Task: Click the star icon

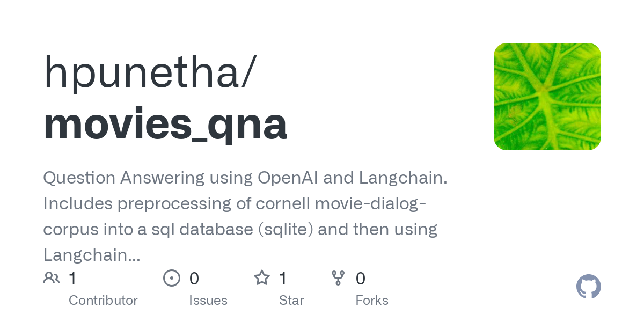Action: click(262, 278)
